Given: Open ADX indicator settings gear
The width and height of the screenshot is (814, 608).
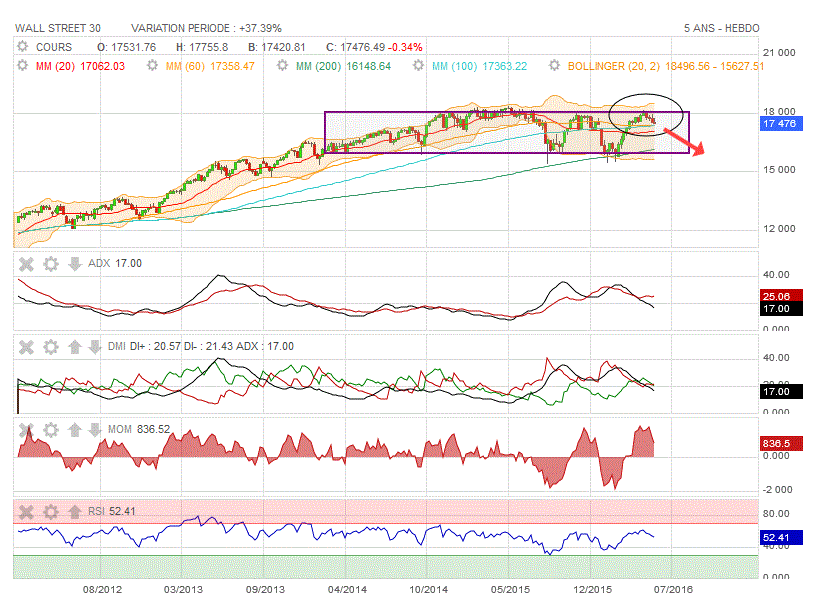Looking at the screenshot, I should click(50, 264).
